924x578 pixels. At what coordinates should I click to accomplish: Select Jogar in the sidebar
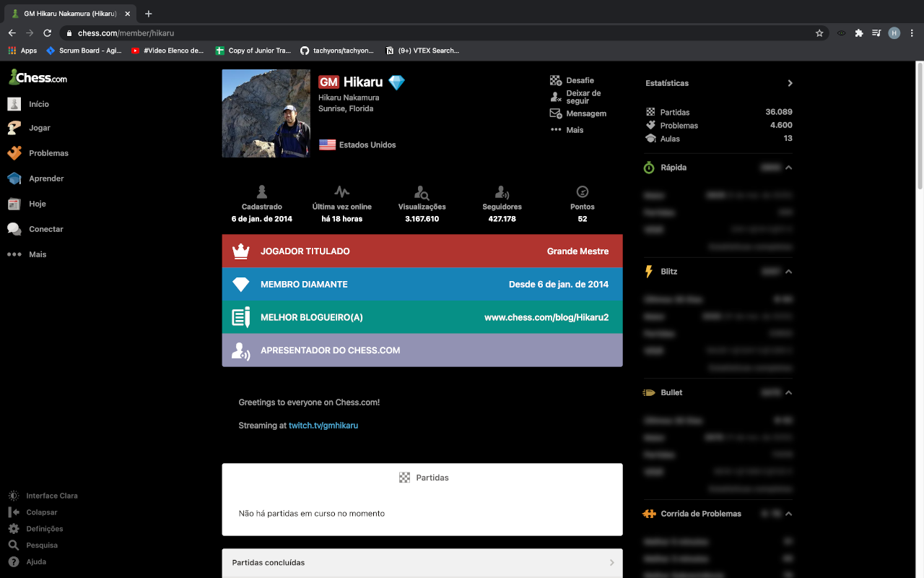click(29, 128)
